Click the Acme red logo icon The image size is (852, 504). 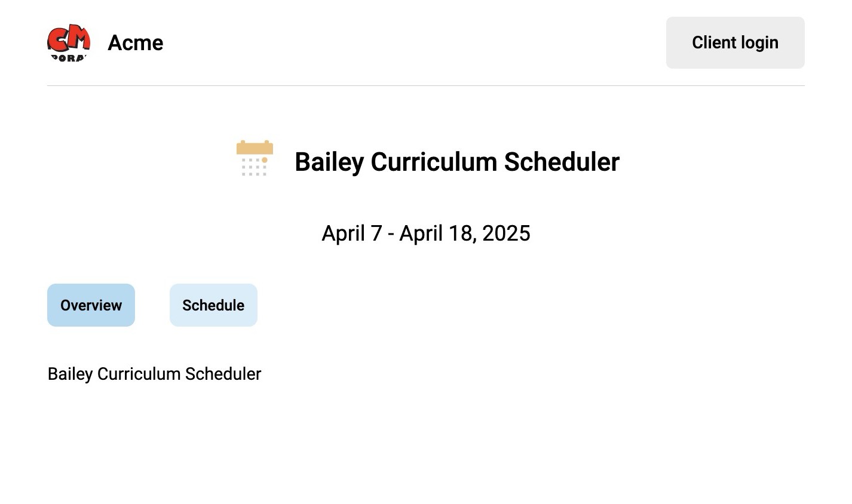pyautogui.click(x=69, y=42)
